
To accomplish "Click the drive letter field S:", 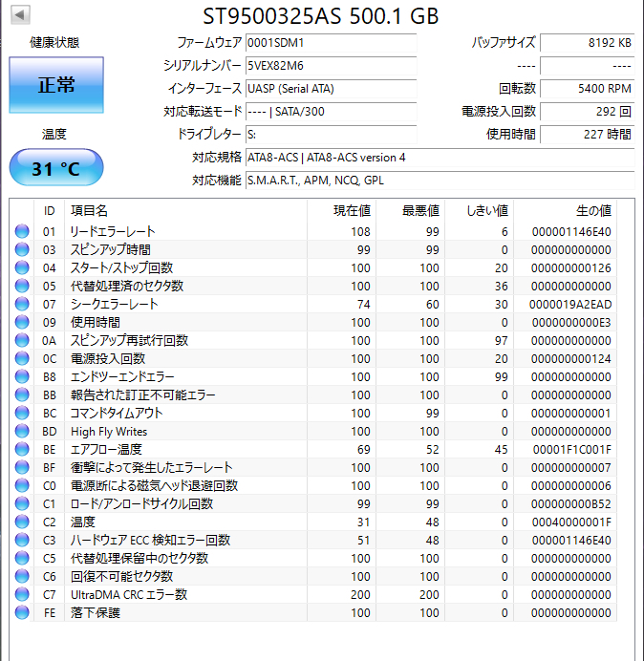I will [331, 135].
